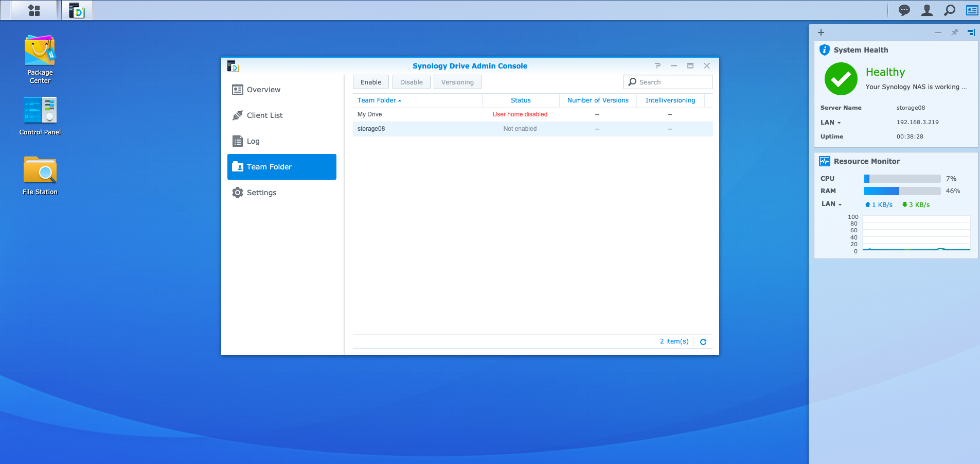The image size is (980, 464).
Task: Open the DSM Main Menu
Action: (34, 10)
